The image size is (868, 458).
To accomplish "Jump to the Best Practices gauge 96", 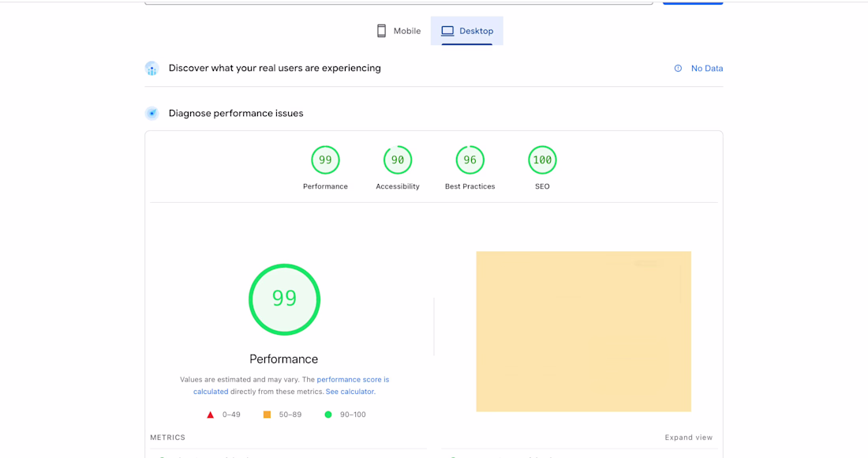I will click(470, 160).
